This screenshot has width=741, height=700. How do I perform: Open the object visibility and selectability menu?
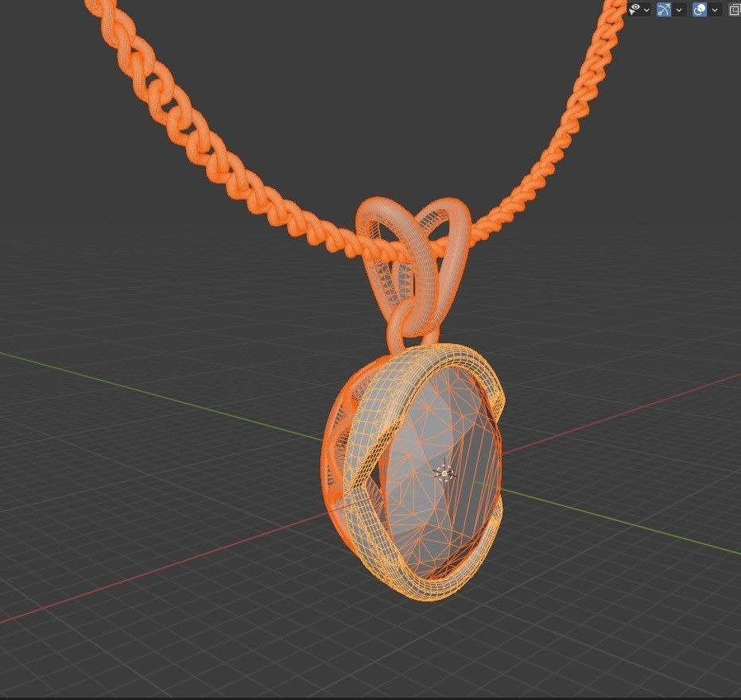[634, 9]
